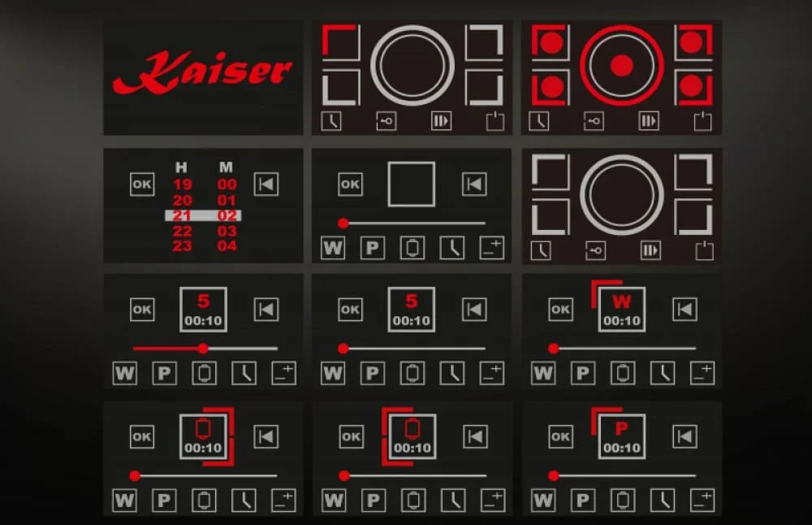Click pot icon button in red P panel
This screenshot has width=812, height=525.
[623, 500]
